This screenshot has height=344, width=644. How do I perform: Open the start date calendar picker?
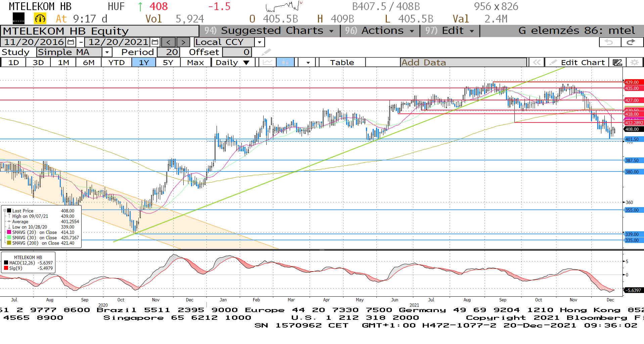click(x=71, y=42)
